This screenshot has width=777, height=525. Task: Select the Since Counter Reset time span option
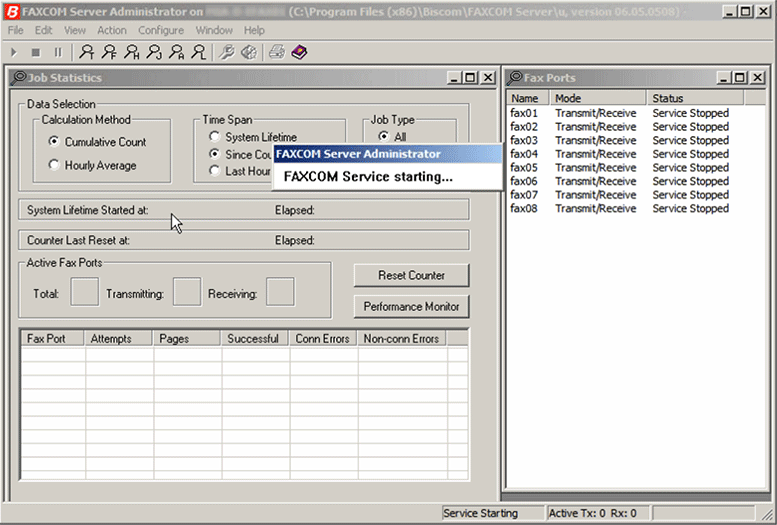[241, 154]
